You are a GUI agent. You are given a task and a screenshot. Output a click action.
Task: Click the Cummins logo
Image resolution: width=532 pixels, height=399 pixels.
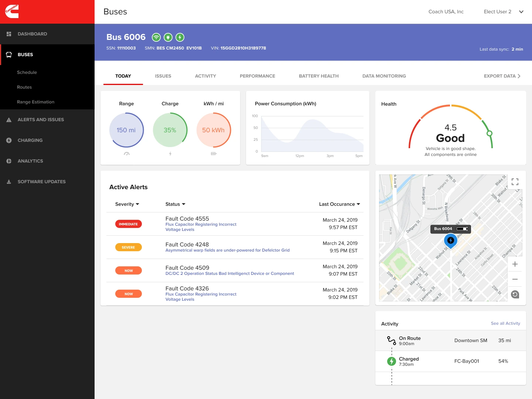12,11
